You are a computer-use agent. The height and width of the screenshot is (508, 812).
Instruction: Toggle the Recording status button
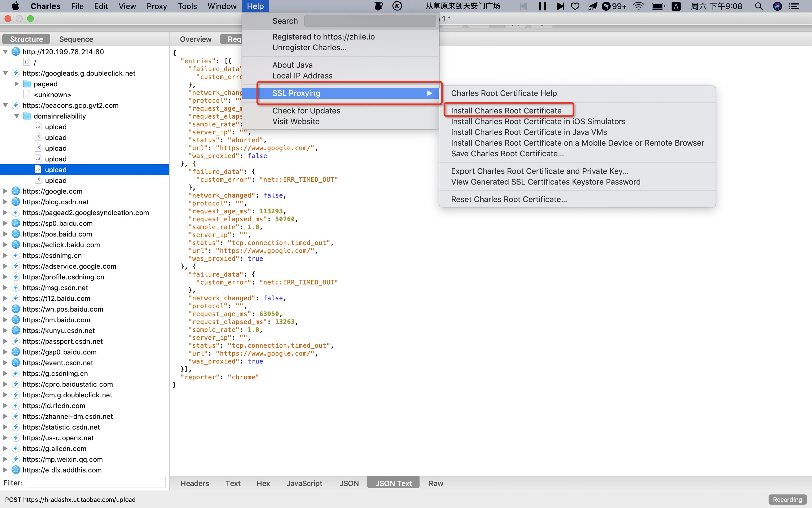pos(787,500)
